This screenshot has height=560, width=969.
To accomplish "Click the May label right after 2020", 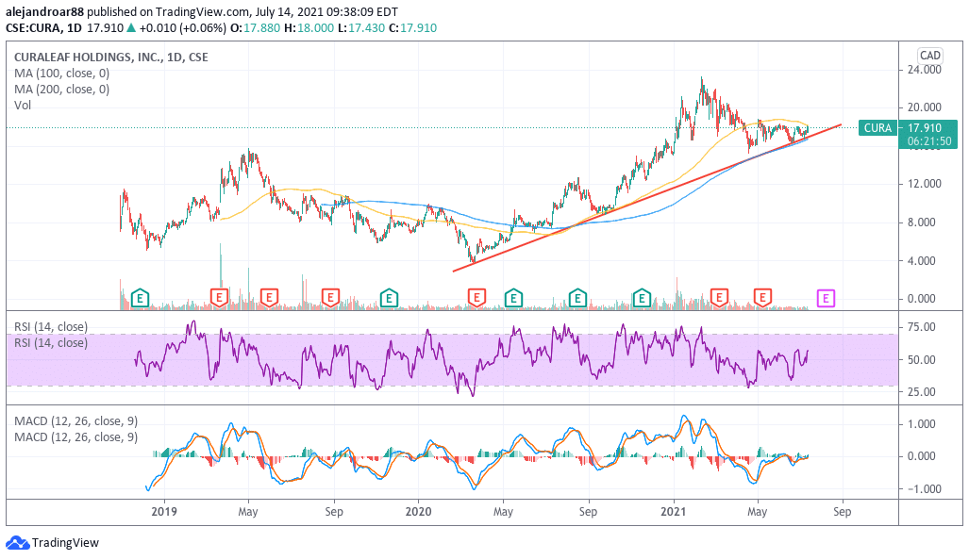I will pyautogui.click(x=503, y=512).
